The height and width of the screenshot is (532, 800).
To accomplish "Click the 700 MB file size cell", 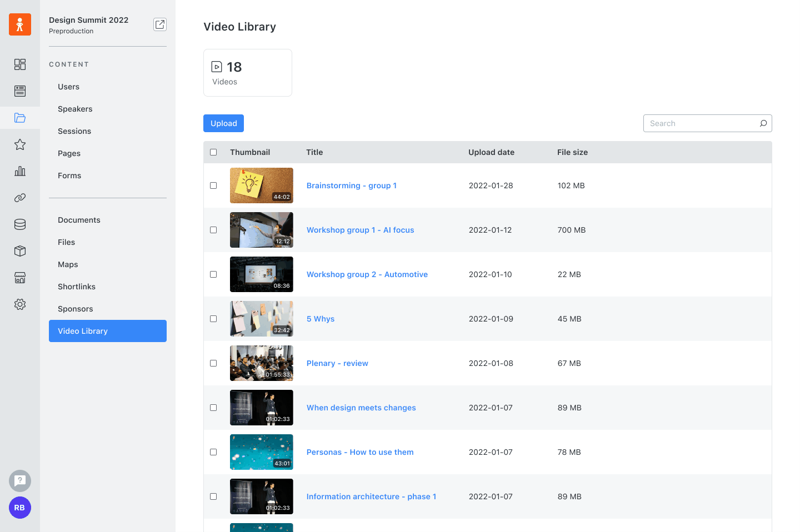I will coord(572,230).
